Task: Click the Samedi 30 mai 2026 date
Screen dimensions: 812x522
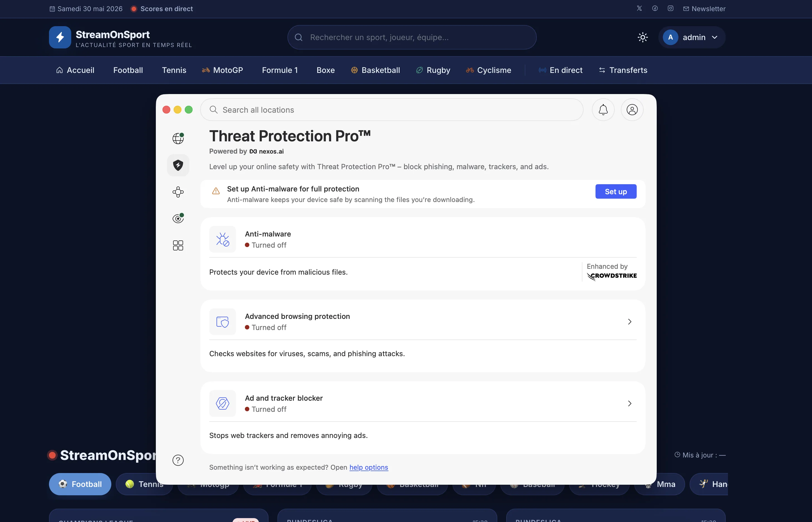Action: [x=90, y=9]
